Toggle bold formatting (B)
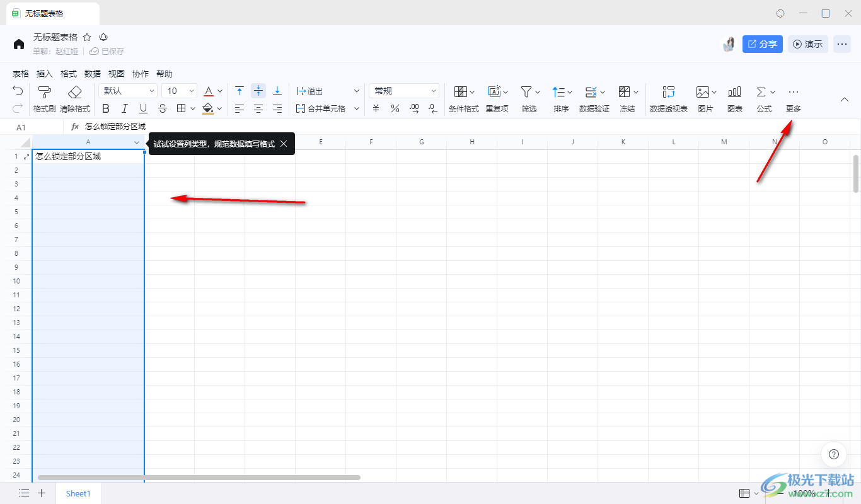Viewport: 861px width, 504px height. [x=106, y=108]
